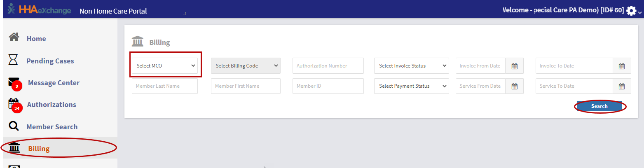
Task: Expand the Select Payment Status dropdown
Action: 412,86
